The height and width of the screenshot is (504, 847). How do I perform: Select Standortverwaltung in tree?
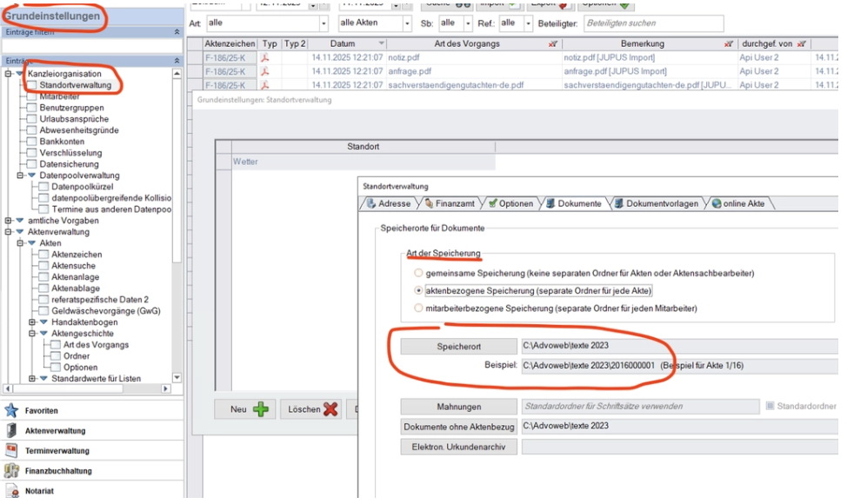(75, 85)
